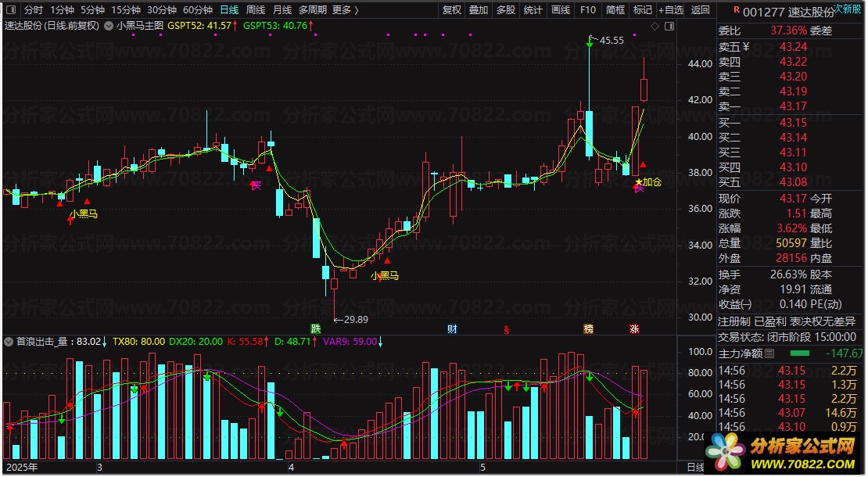Toggle the 简框 simple frame button

(615, 9)
